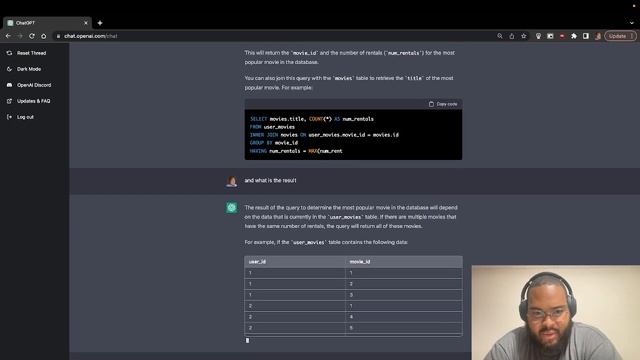Click 'SELECT movies.title' code line

312,119
